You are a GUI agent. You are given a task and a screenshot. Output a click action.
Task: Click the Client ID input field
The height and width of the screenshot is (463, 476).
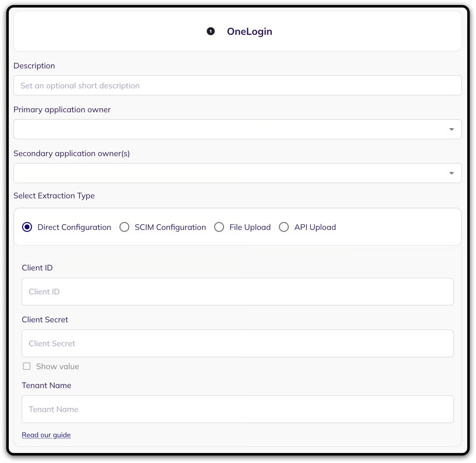[x=237, y=291]
